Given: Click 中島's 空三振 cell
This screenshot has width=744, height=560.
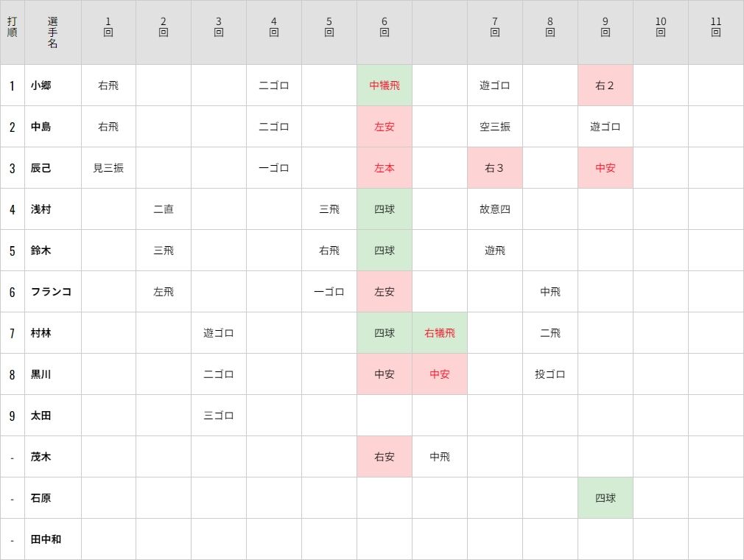Looking at the screenshot, I should click(494, 127).
